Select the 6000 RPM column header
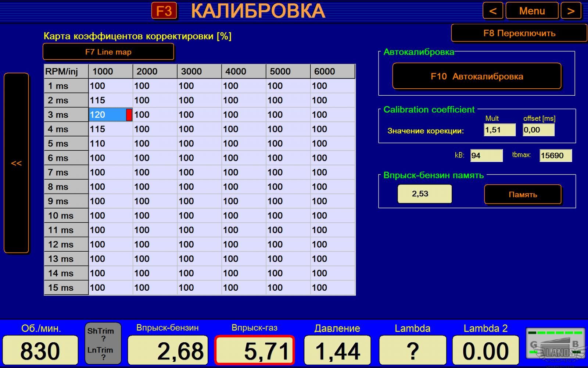The width and height of the screenshot is (588, 368). tap(332, 71)
